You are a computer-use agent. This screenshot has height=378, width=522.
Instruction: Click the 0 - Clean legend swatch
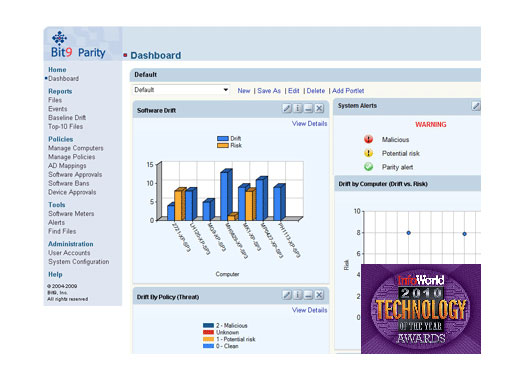[x=208, y=346]
